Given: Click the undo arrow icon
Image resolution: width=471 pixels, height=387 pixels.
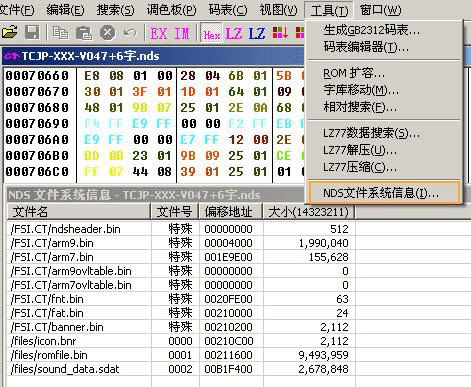Looking at the screenshot, I should click(x=130, y=33).
